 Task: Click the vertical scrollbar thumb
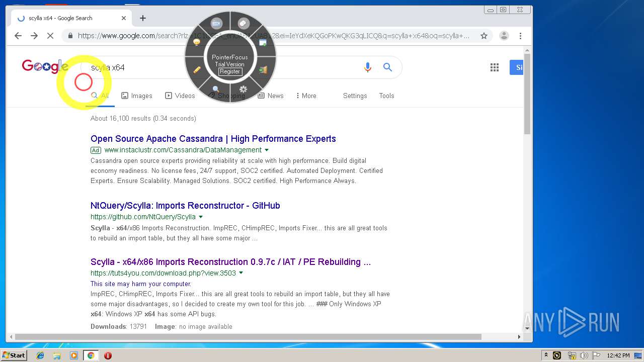527,95
